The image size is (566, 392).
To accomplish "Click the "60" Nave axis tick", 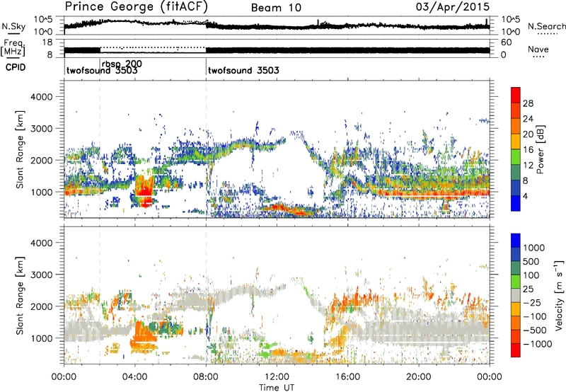I will 506,42.
